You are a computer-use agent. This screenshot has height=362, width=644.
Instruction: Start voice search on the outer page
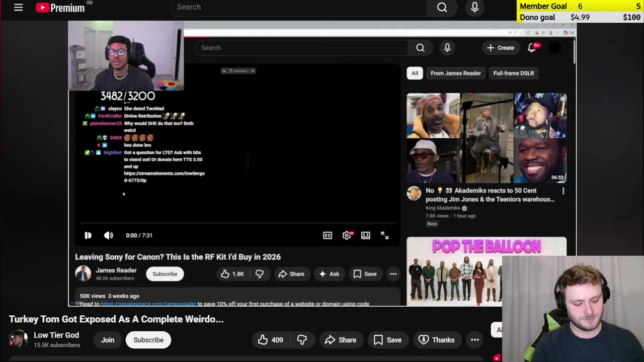tap(474, 7)
